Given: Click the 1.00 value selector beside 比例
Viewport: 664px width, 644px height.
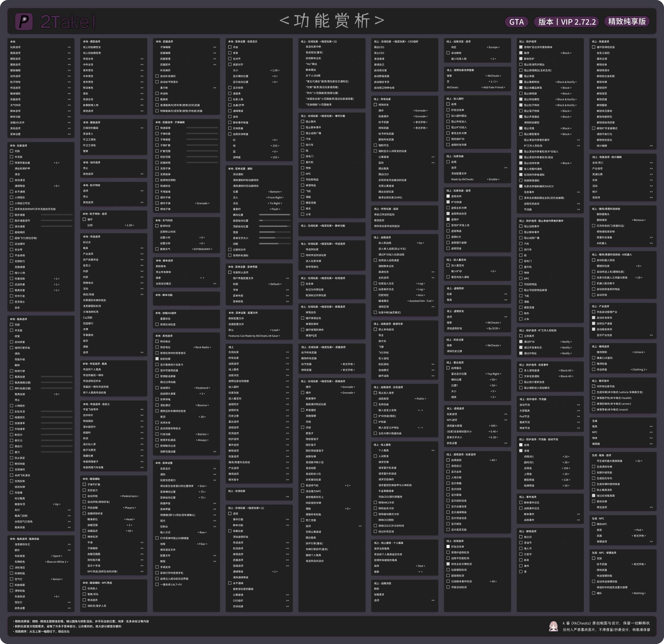Looking at the screenshot, I should tap(129, 225).
